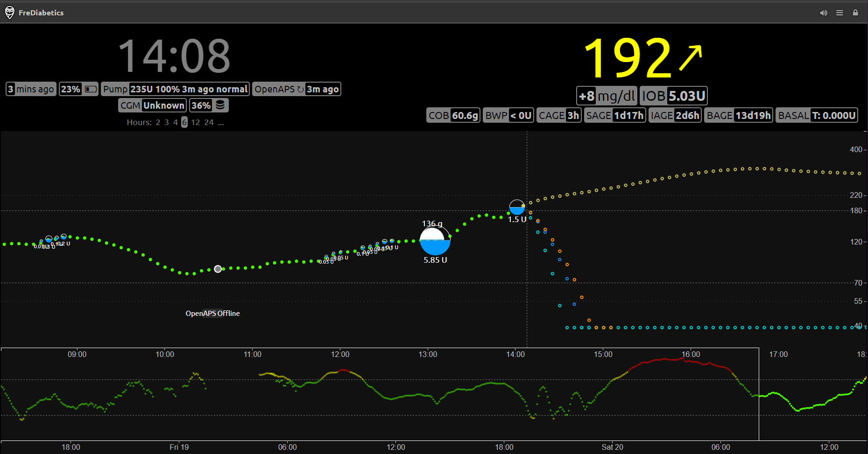Switch to the 12-hour chart view
The width and height of the screenshot is (868, 454).
[196, 122]
